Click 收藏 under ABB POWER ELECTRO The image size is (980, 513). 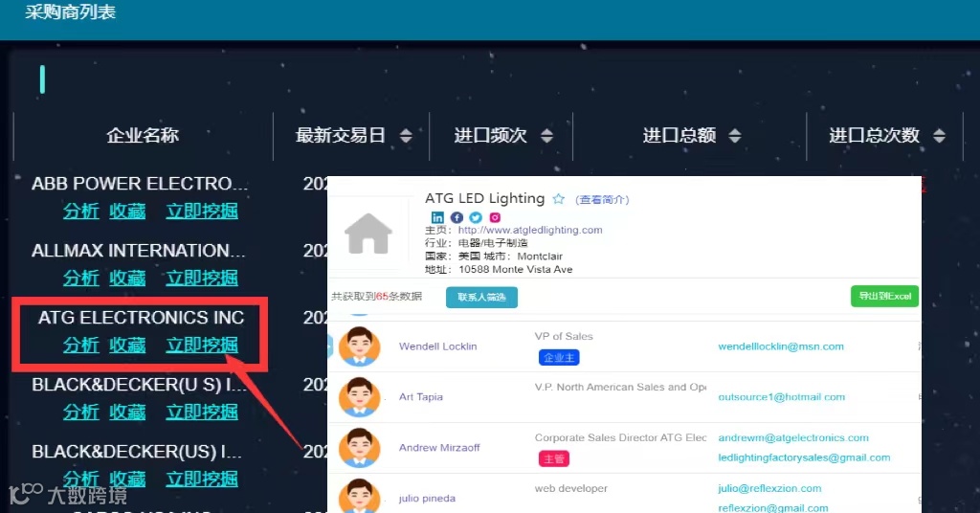point(127,212)
